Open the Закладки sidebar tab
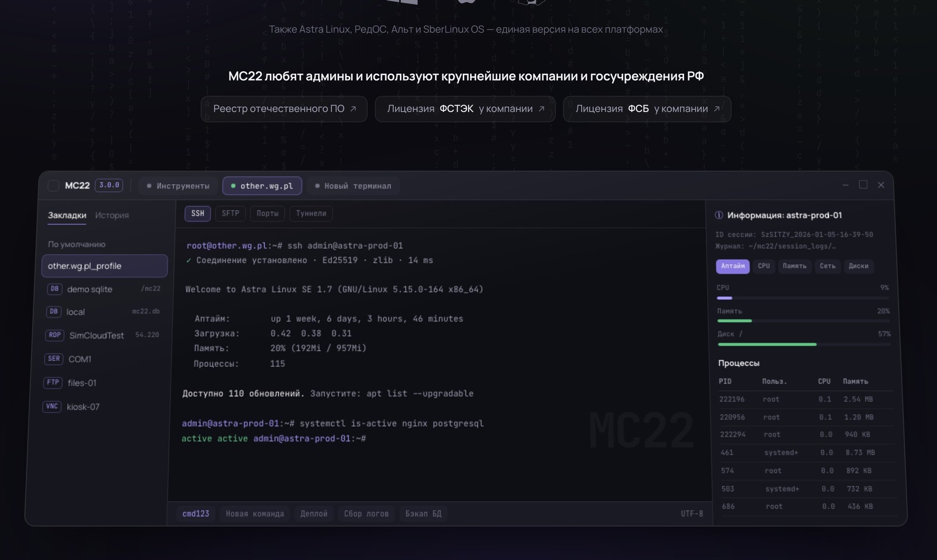Screen dimensions: 937x560 click(x=67, y=215)
